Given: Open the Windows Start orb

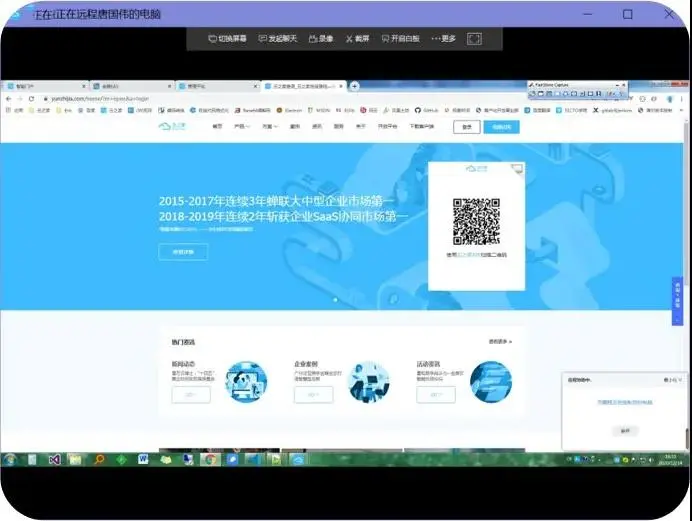Looking at the screenshot, I should pos(9,460).
